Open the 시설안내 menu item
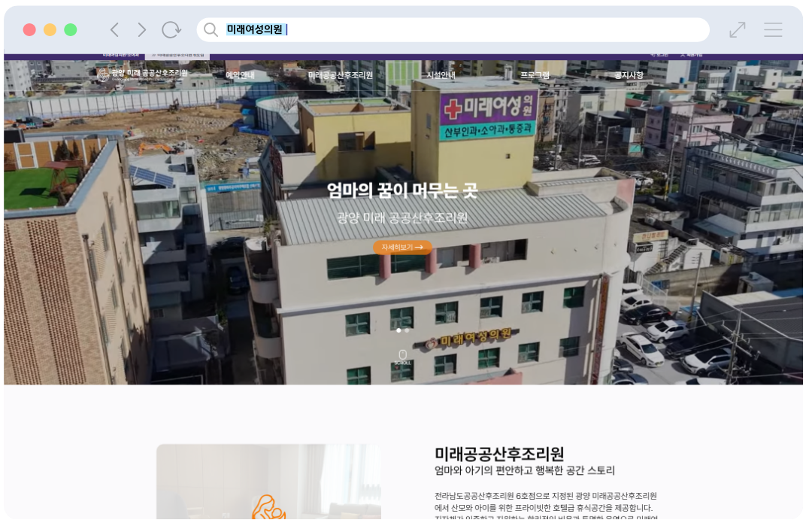812x529 pixels. (441, 75)
